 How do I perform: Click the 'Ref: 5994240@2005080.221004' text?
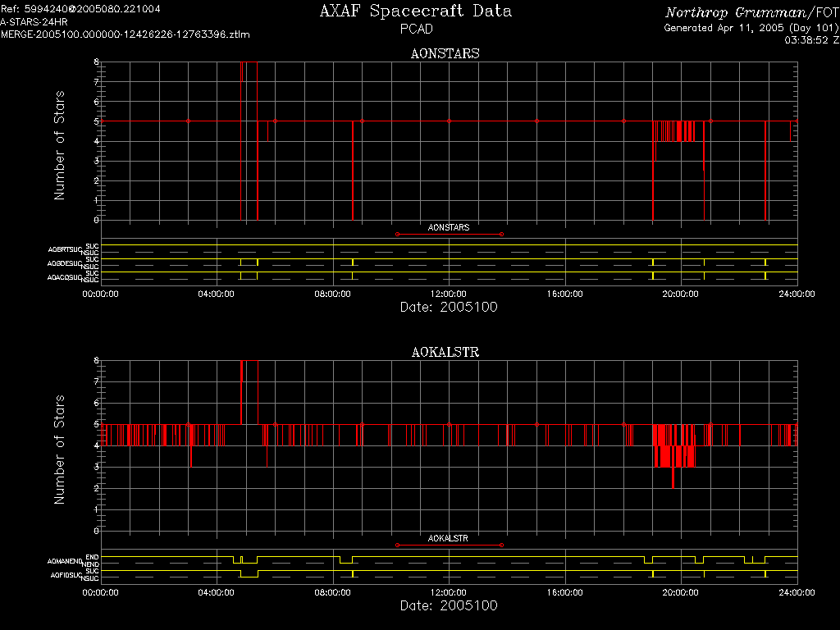coord(80,9)
